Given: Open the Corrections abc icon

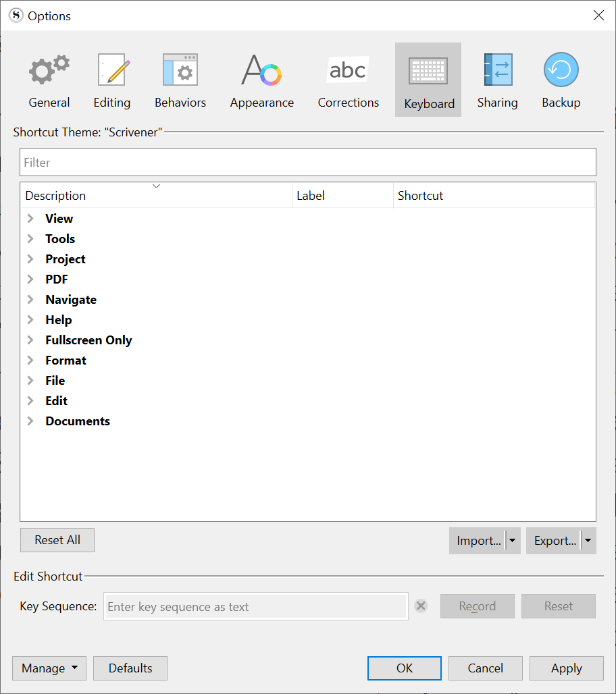Looking at the screenshot, I should coord(348,70).
